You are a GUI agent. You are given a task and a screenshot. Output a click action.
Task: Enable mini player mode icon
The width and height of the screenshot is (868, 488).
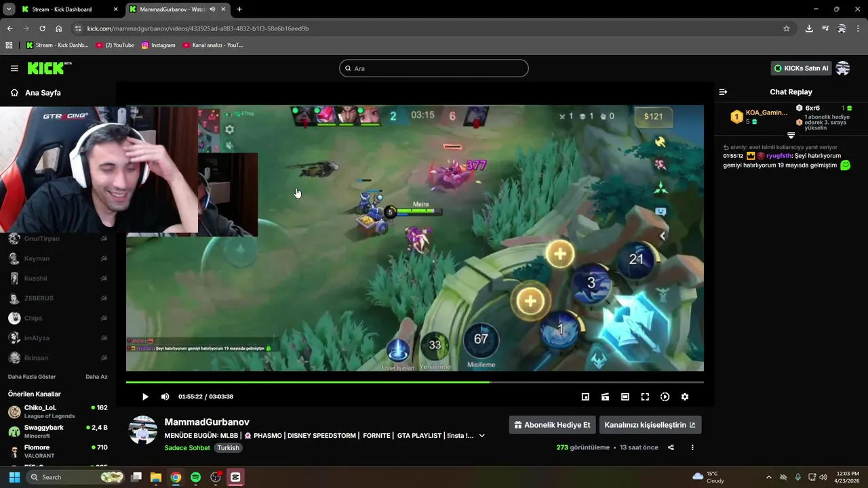585,396
